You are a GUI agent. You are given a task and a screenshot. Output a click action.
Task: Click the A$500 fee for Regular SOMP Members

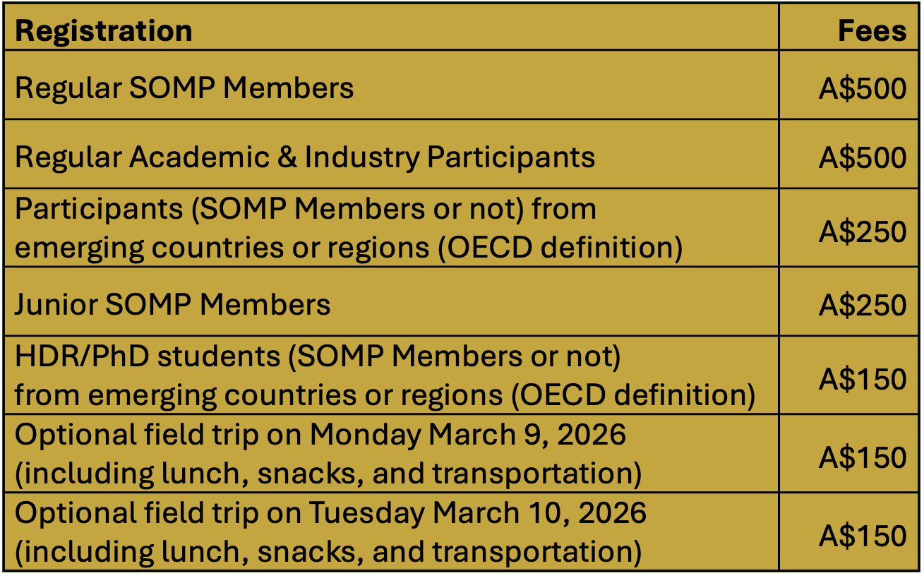click(863, 89)
